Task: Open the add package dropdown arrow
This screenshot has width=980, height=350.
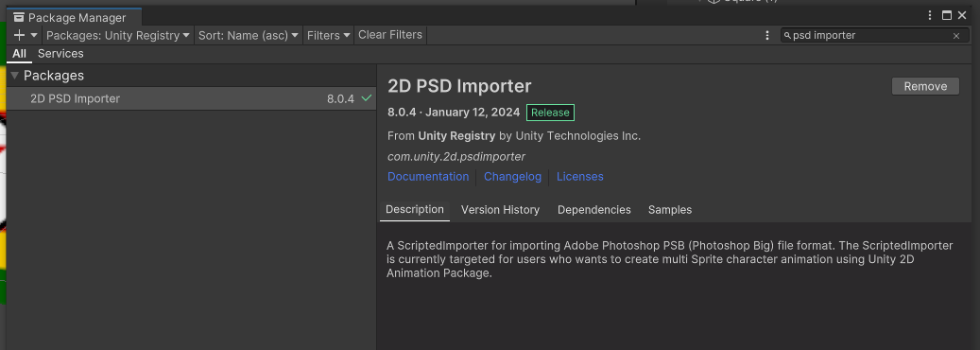Action: click(34, 36)
